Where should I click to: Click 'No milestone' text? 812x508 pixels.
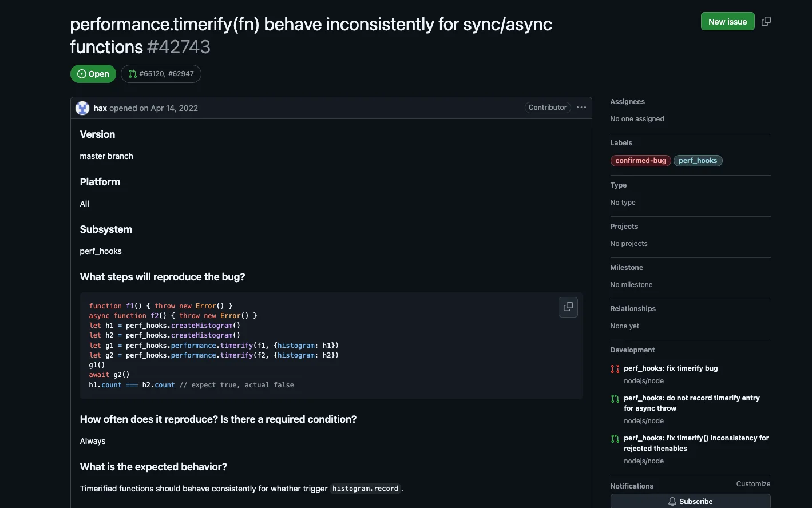coord(631,285)
